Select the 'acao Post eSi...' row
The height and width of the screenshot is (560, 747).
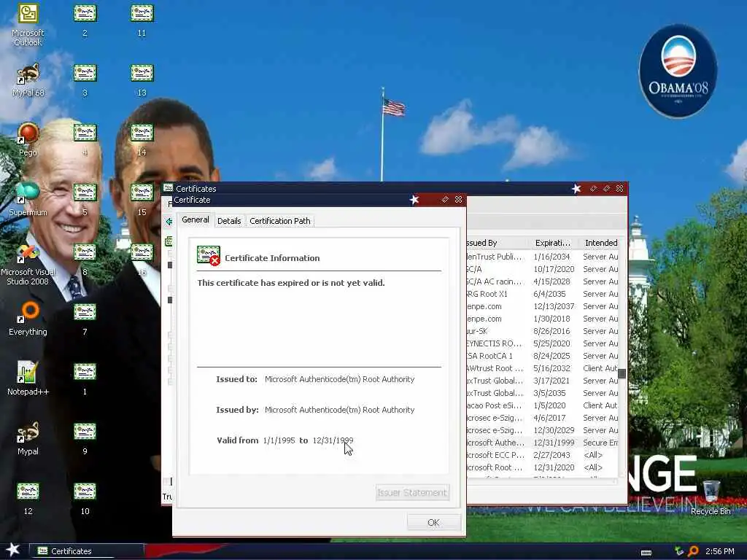[x=542, y=405]
